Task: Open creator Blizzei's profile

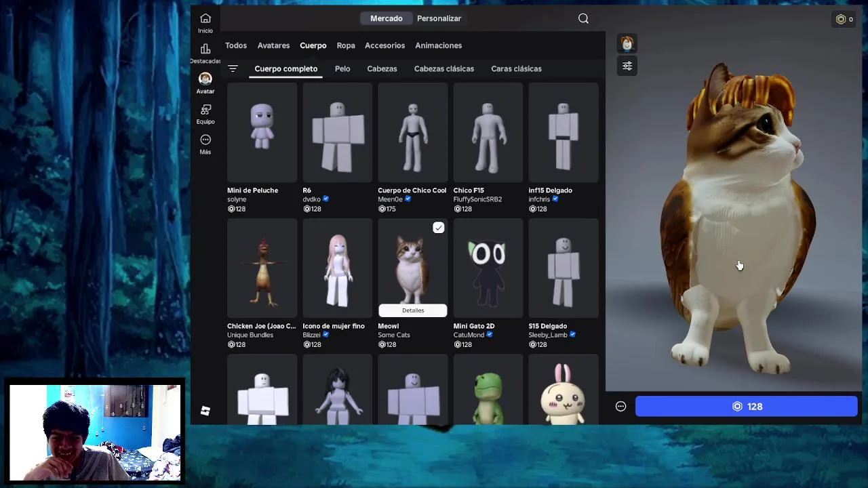Action: pyautogui.click(x=311, y=335)
